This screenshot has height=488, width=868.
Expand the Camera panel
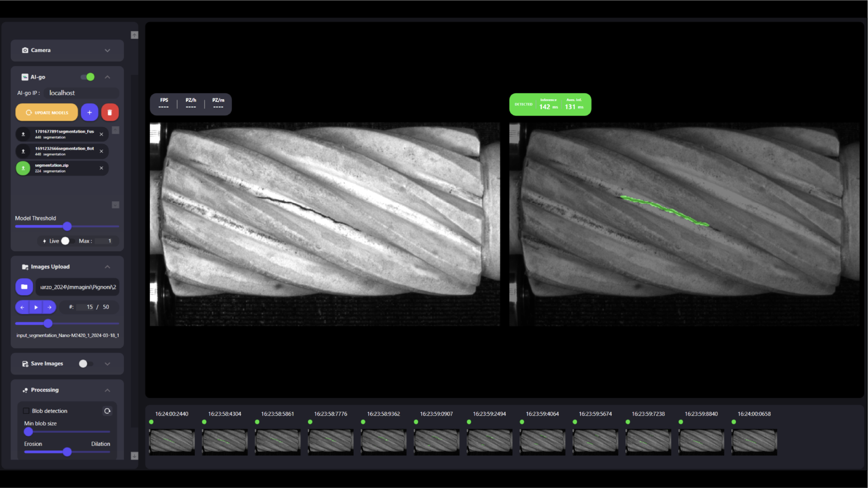coord(107,51)
